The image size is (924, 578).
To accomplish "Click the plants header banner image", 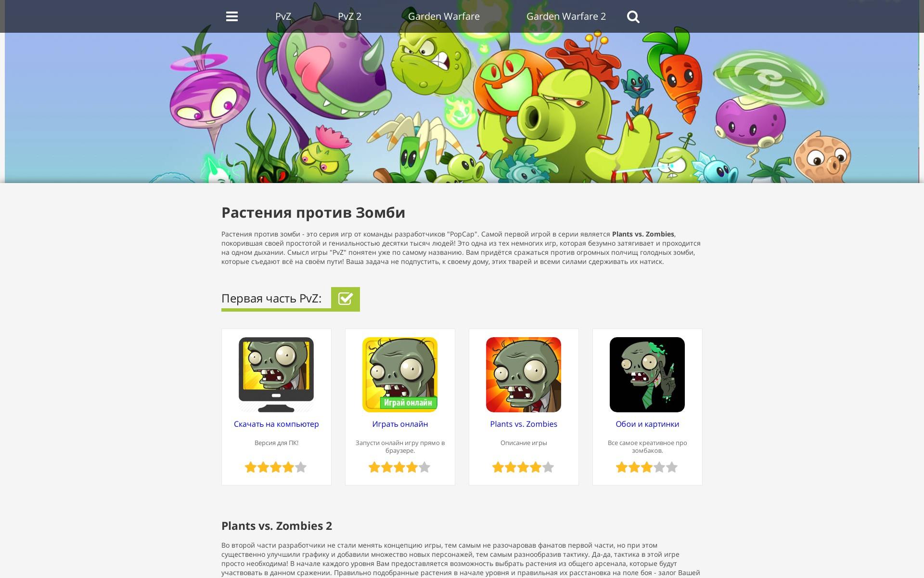I will click(462, 108).
